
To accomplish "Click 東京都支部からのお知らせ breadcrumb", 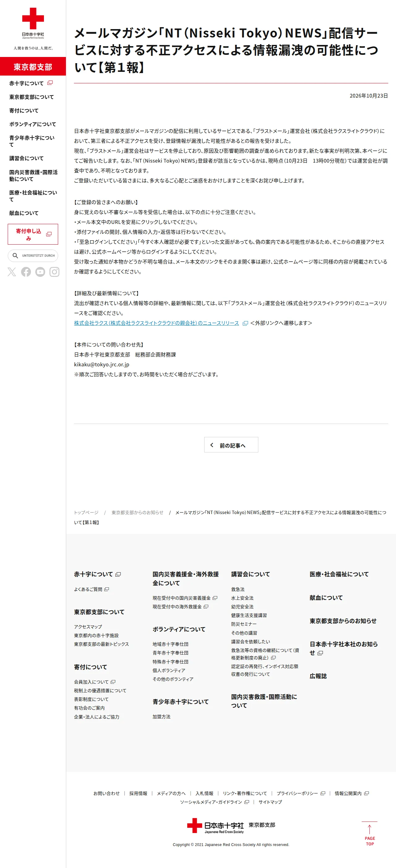I will 137,513.
